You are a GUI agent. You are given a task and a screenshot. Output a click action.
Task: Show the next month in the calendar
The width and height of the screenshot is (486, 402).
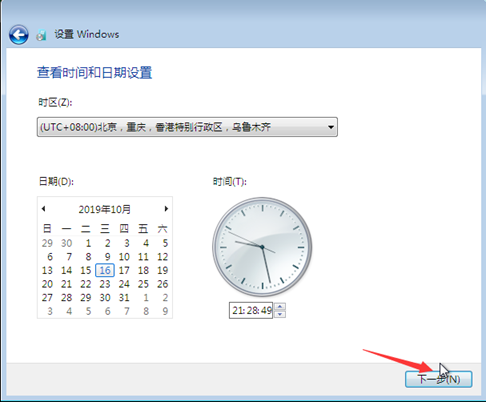(166, 209)
